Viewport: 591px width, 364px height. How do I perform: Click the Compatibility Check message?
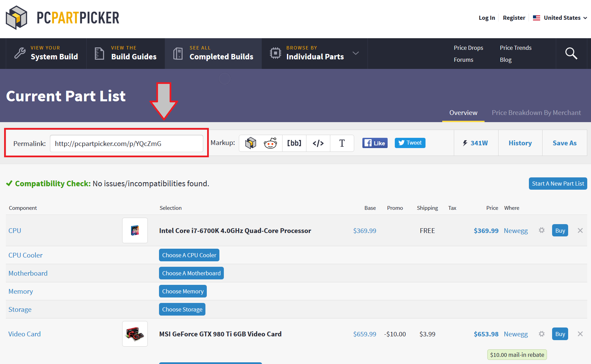point(107,184)
